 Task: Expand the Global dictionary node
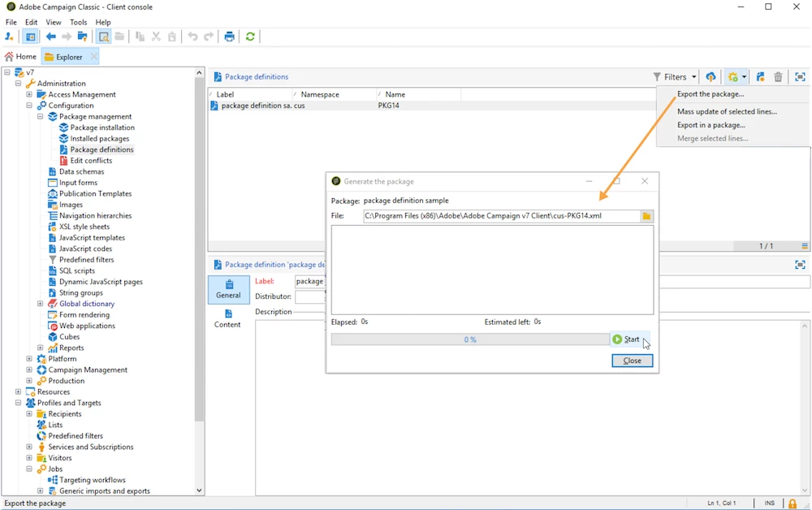click(x=40, y=304)
